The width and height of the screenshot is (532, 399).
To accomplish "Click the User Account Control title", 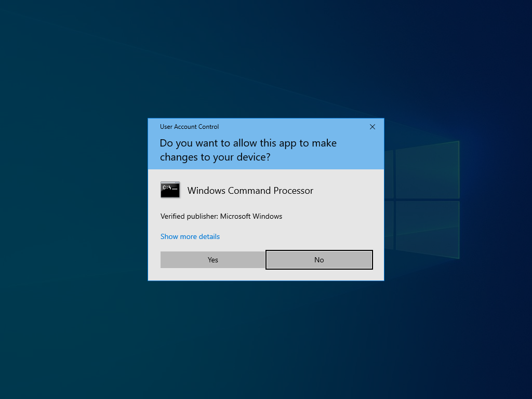I will click(x=189, y=127).
